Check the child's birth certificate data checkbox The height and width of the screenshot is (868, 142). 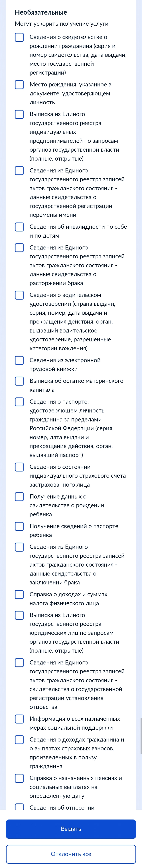coord(19,497)
